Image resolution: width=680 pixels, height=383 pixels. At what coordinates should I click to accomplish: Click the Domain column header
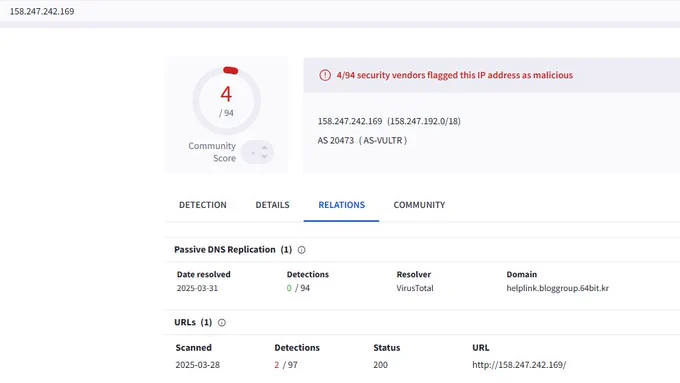pyautogui.click(x=521, y=274)
